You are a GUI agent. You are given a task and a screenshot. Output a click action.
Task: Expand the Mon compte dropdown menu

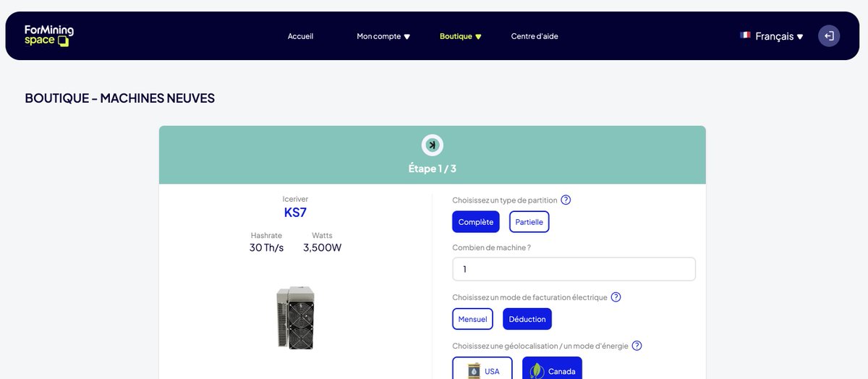tap(383, 36)
